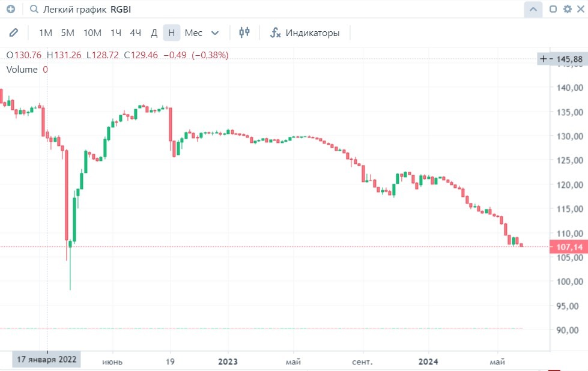Select the Мес monthly timeframe
Viewport: 588px width, 371px height.
[193, 32]
